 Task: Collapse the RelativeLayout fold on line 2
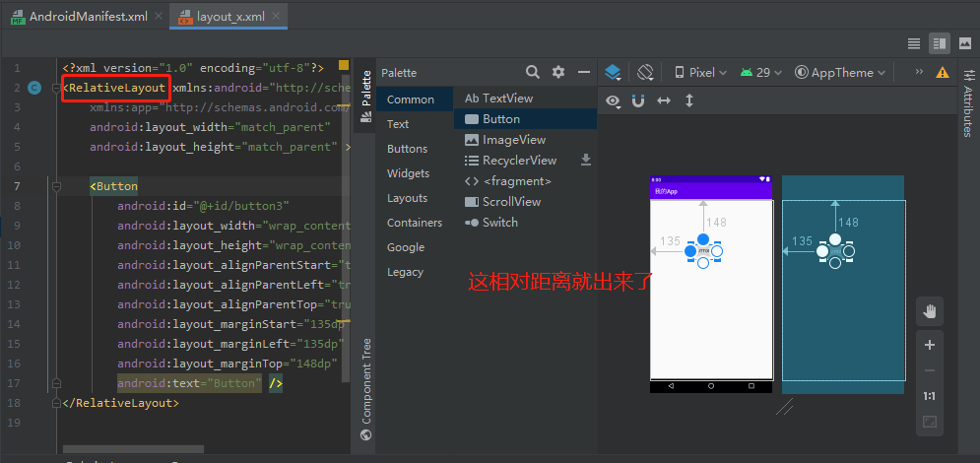[57, 88]
